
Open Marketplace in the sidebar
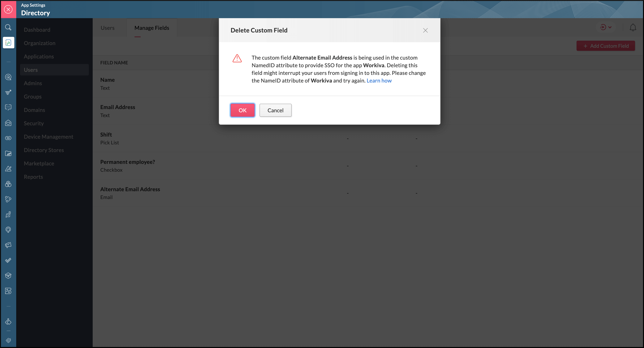39,163
